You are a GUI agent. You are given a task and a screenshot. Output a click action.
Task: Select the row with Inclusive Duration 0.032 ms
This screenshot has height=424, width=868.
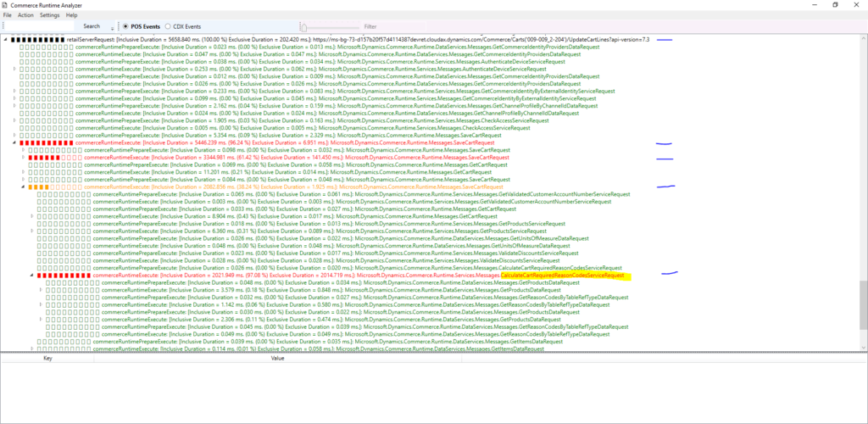tap(365, 298)
